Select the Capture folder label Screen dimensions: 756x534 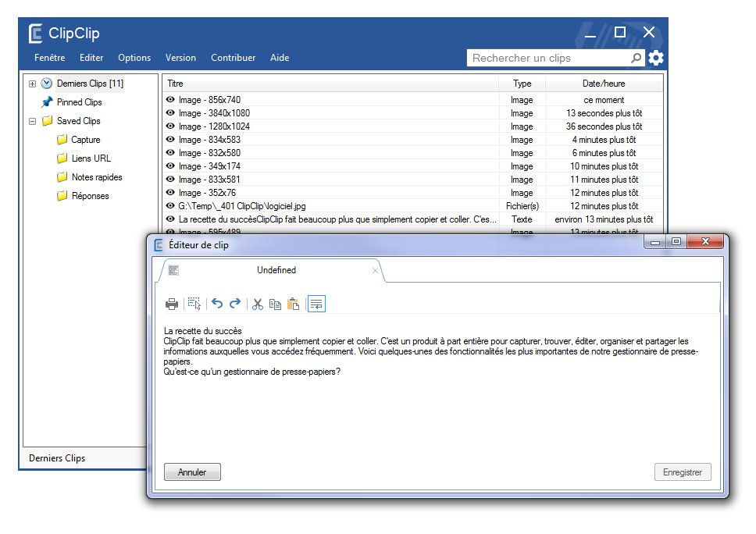(86, 140)
